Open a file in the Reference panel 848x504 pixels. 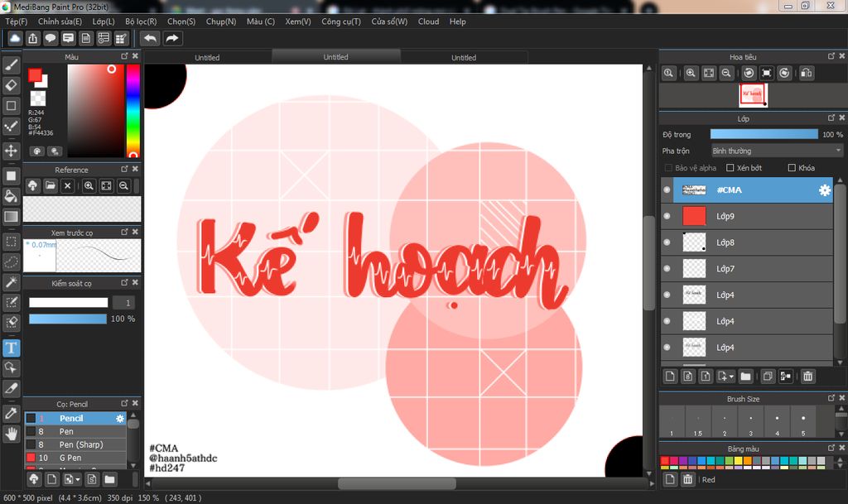(x=51, y=186)
